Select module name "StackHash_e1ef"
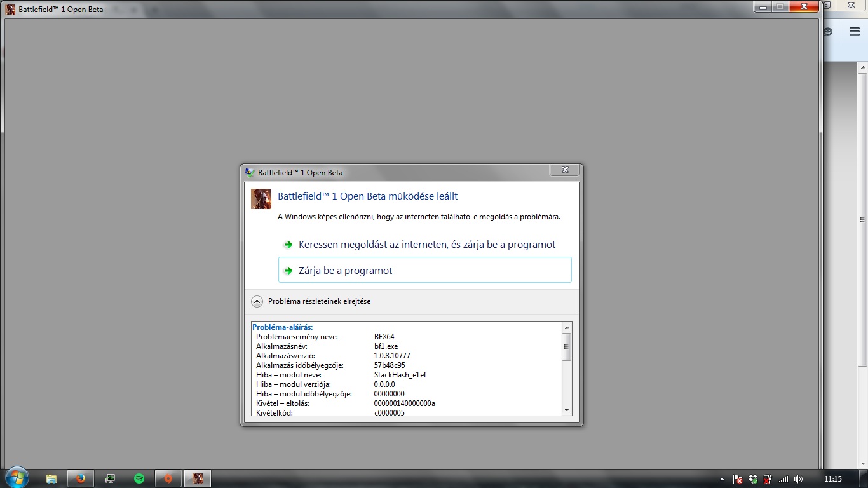 400,375
